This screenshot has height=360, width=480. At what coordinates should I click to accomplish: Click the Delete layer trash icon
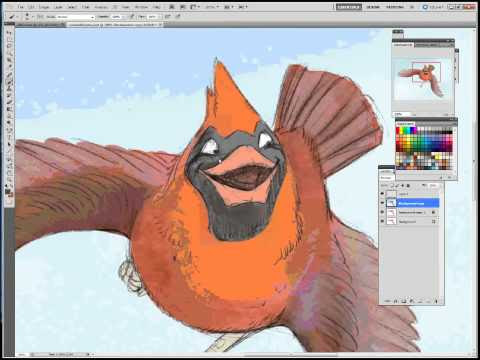point(436,301)
